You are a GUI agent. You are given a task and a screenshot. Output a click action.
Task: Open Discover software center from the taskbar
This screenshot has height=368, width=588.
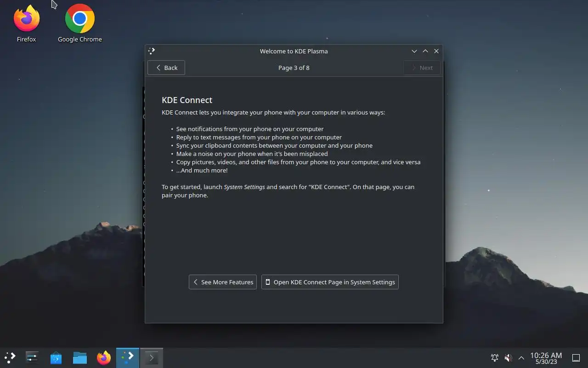click(56, 357)
